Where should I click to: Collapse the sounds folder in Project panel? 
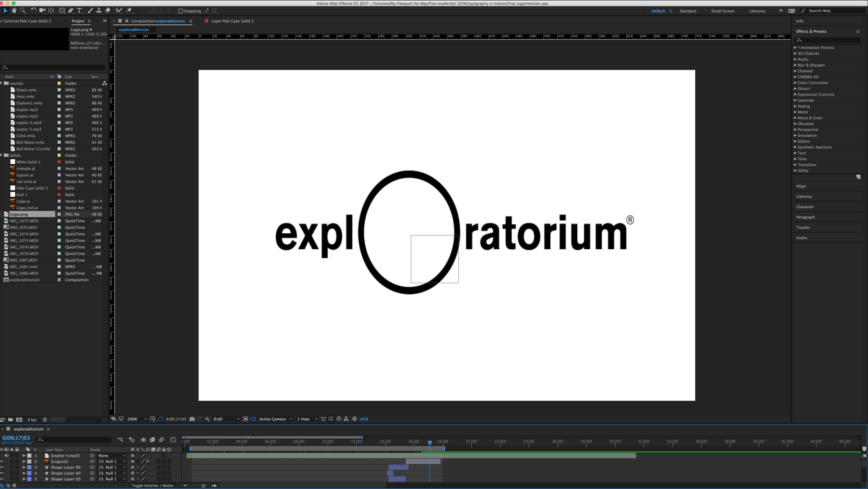[1, 83]
